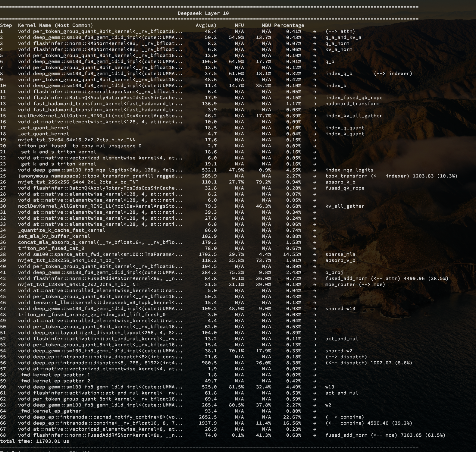
Task: Select the "_get_k_and_s_triton_kernel" kernel name
Action: click(57, 164)
